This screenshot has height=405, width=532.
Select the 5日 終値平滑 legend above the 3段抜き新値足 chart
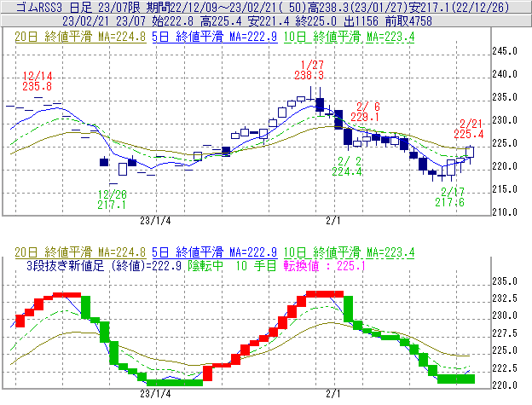click(215, 252)
